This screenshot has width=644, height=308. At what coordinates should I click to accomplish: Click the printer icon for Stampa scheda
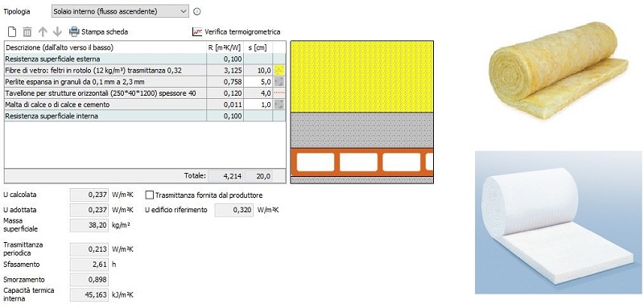(74, 31)
